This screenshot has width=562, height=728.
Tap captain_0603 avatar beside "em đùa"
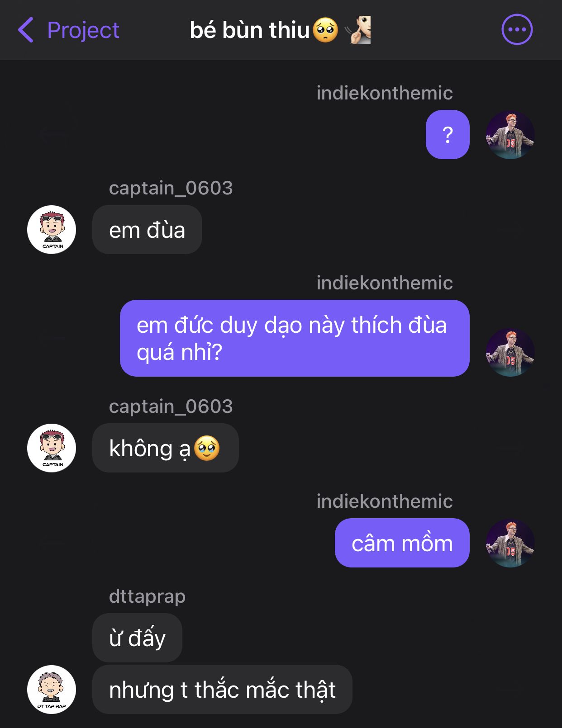click(52, 230)
